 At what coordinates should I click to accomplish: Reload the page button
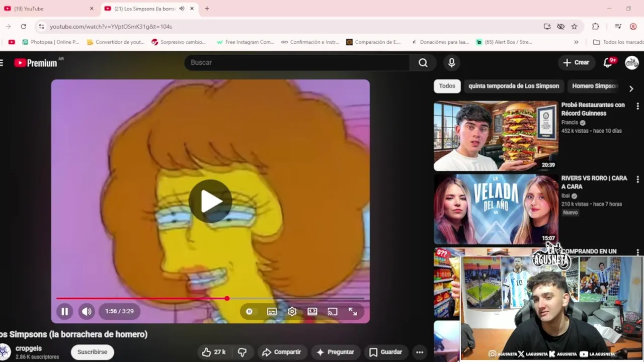[23, 27]
